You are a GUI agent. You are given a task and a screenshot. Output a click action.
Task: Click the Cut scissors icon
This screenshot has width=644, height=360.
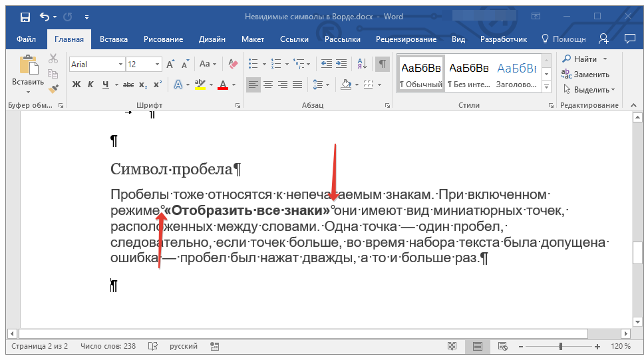54,59
